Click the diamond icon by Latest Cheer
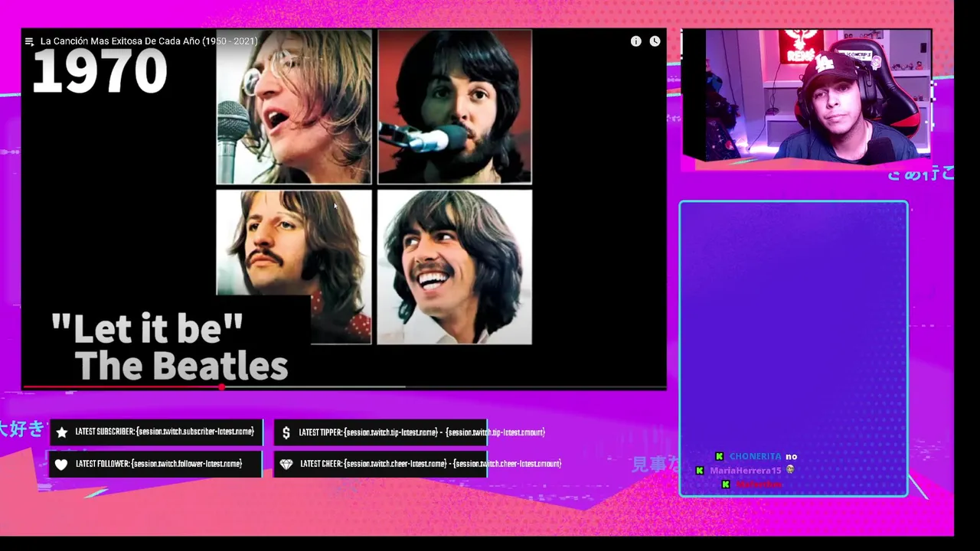Screen dimensions: 980x551 (x=286, y=464)
